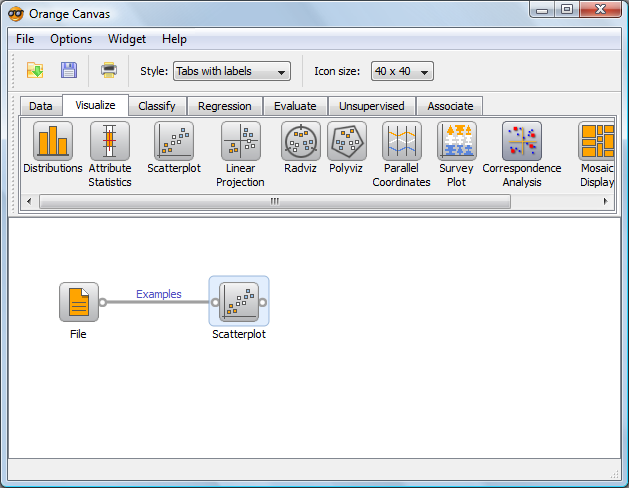The height and width of the screenshot is (488, 629).
Task: Select the Mosaic Display widget icon
Action: [596, 142]
